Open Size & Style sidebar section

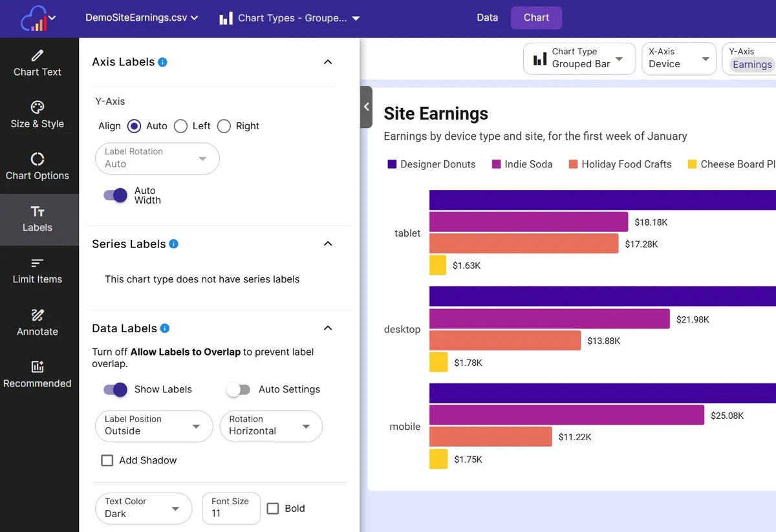38,115
